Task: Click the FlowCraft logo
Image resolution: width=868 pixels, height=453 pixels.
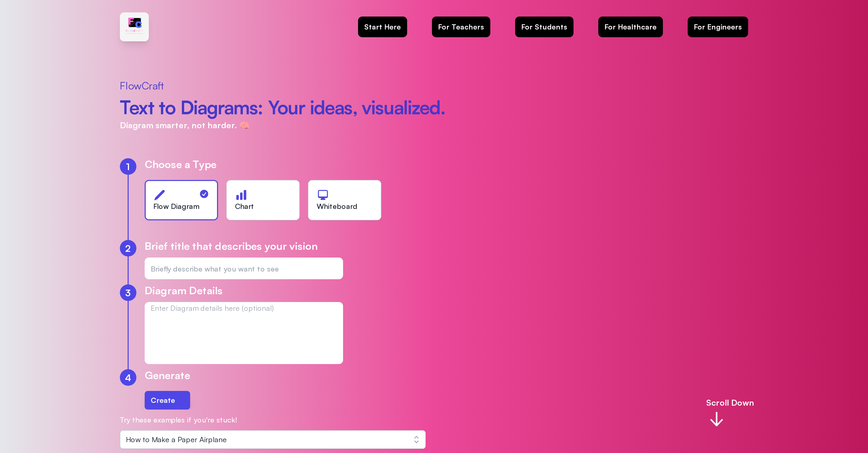Action: (x=134, y=27)
